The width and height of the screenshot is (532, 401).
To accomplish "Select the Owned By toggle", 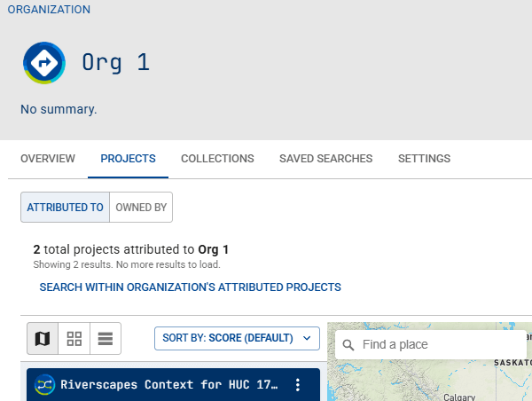I will tap(141, 208).
